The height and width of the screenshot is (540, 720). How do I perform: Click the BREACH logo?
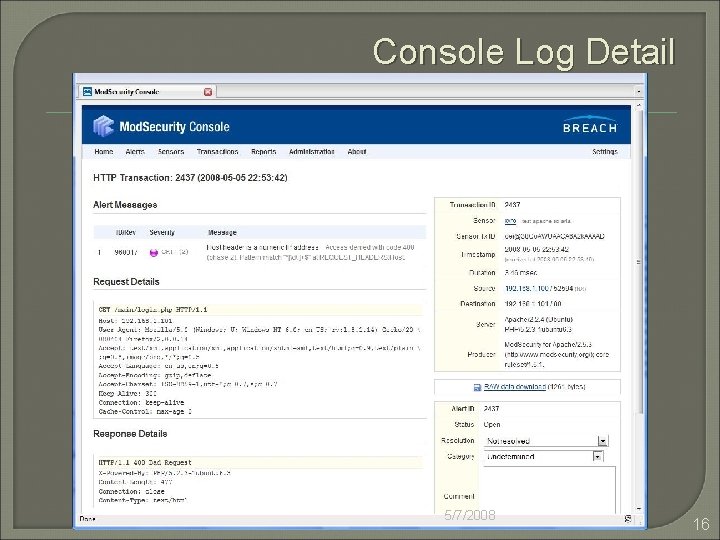click(590, 125)
